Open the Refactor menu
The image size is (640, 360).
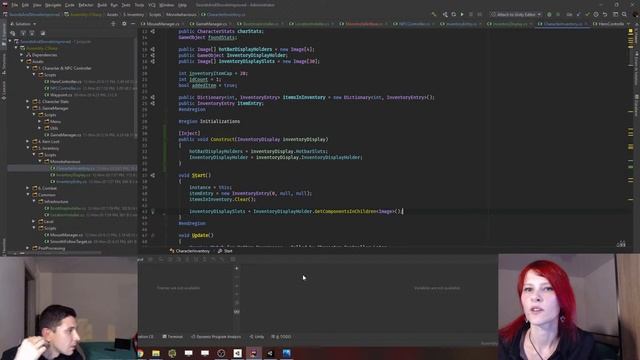(86, 5)
